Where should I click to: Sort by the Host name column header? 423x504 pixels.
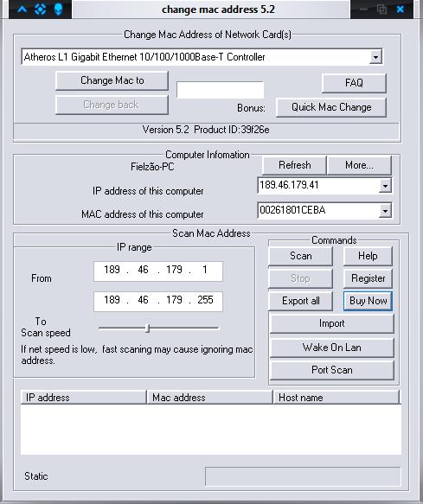pos(336,398)
